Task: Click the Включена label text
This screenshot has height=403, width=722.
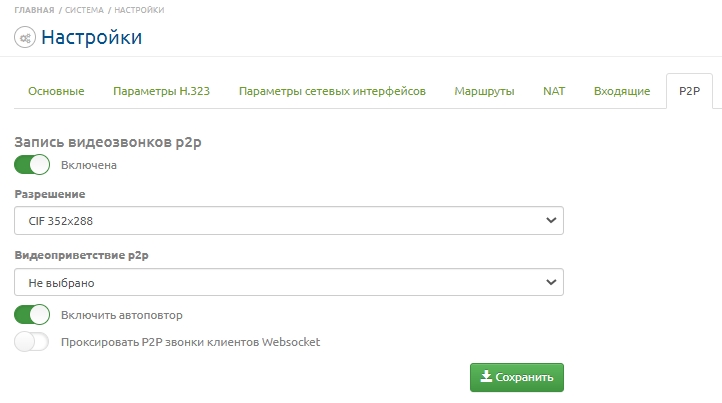Action: click(x=89, y=165)
